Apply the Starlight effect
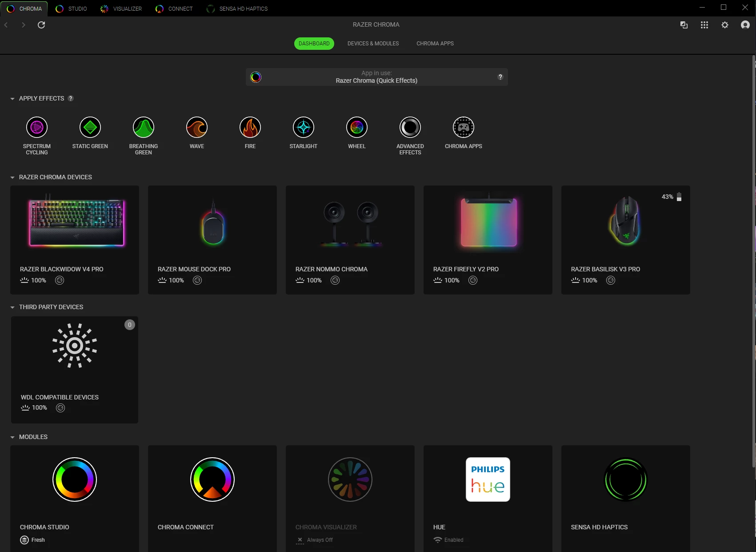Screen dimensions: 756x552 click(x=304, y=128)
